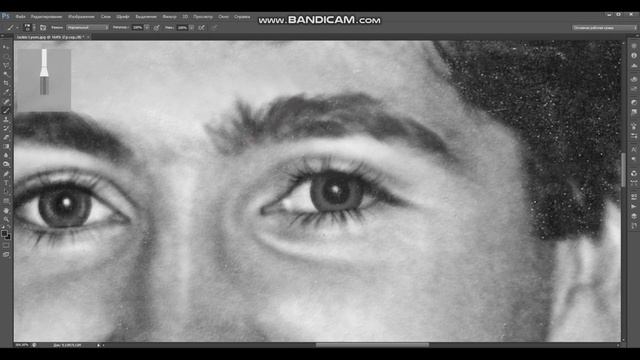Screen dimensions: 640x360
Task: Open the Слои menu
Action: [x=106, y=17]
